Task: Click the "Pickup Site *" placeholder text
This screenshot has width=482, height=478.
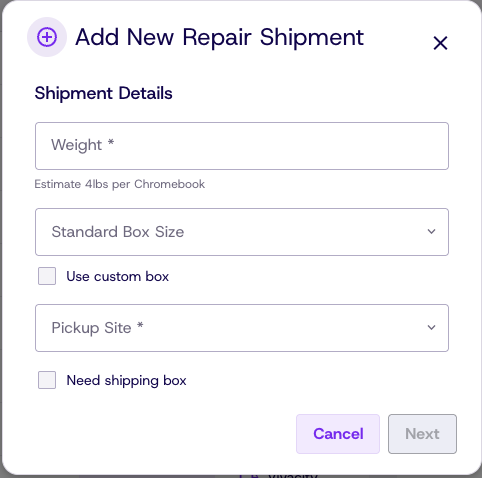Action: 97,328
